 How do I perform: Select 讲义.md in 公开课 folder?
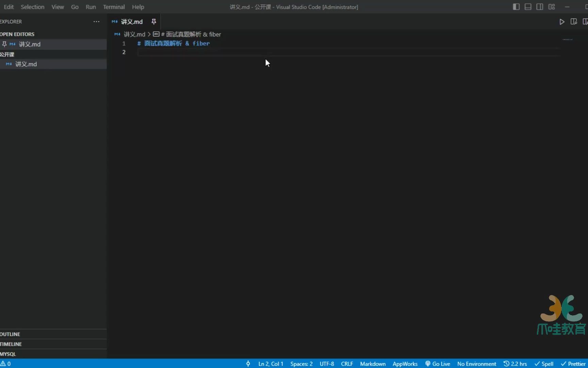click(53, 64)
